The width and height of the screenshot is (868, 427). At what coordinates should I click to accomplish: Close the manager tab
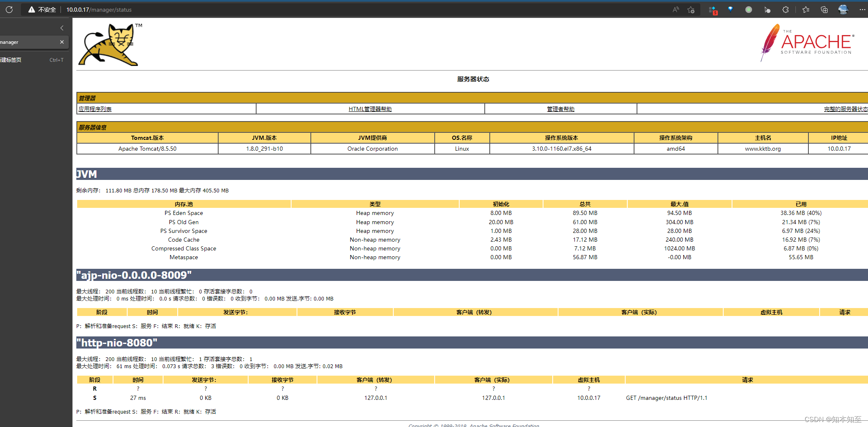62,42
